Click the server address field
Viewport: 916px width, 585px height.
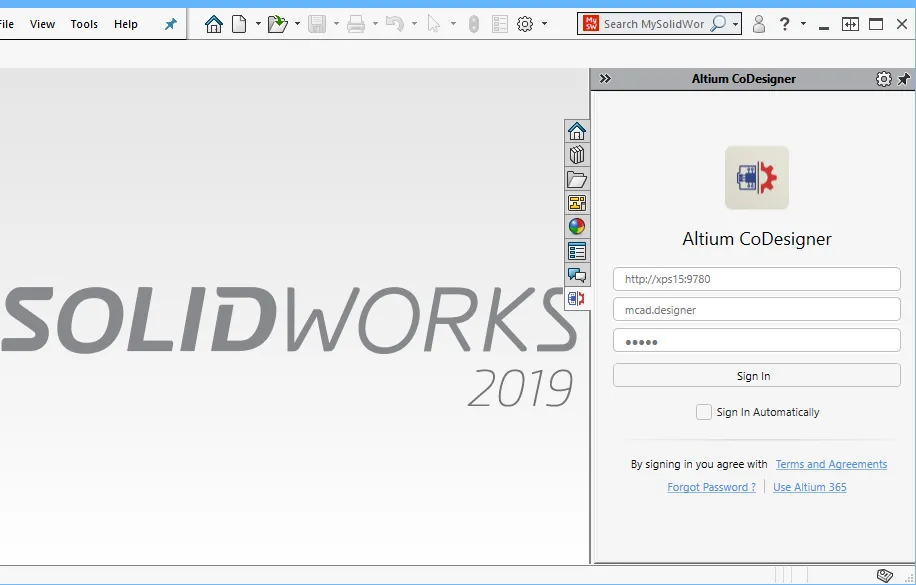click(757, 279)
